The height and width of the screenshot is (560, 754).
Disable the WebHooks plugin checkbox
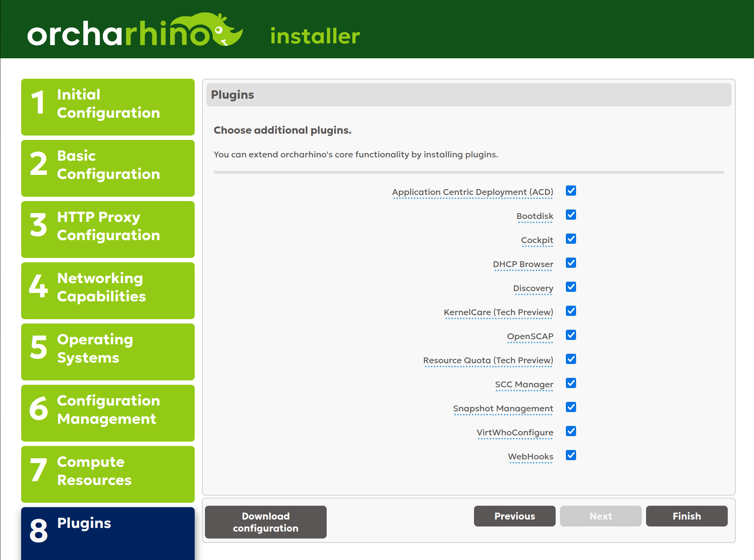pyautogui.click(x=571, y=455)
